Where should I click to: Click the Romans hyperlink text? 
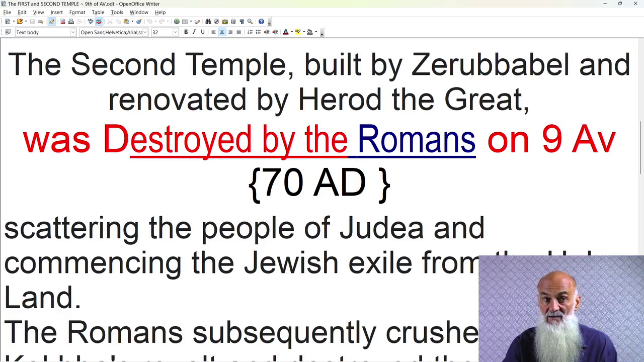click(416, 139)
